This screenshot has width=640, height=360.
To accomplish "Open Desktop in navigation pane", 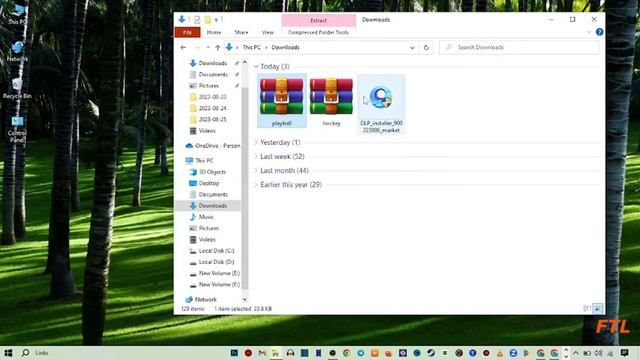I will [x=204, y=183].
